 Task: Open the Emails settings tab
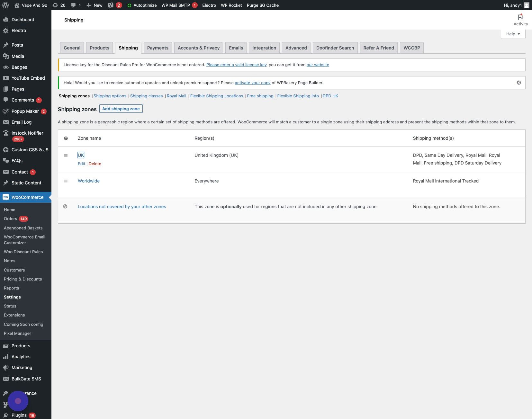click(x=236, y=48)
